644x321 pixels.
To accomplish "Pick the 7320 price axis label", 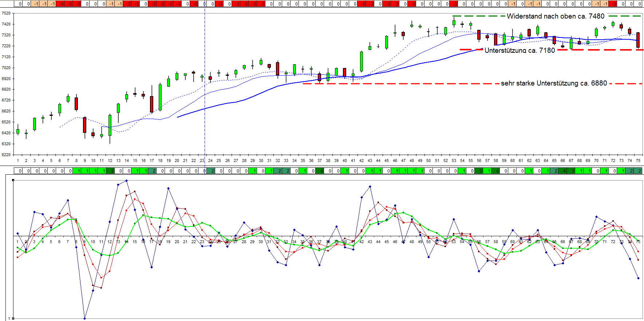I will tap(6, 35).
